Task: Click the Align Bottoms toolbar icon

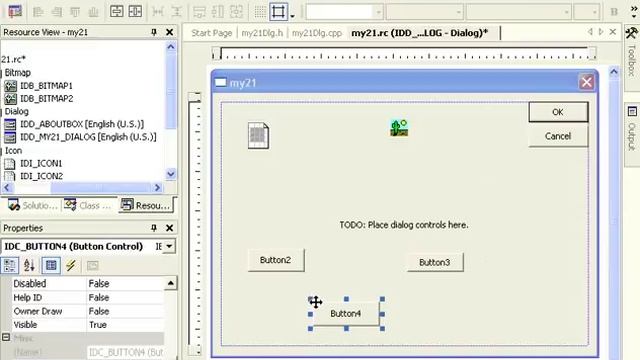Action: pyautogui.click(x=93, y=11)
